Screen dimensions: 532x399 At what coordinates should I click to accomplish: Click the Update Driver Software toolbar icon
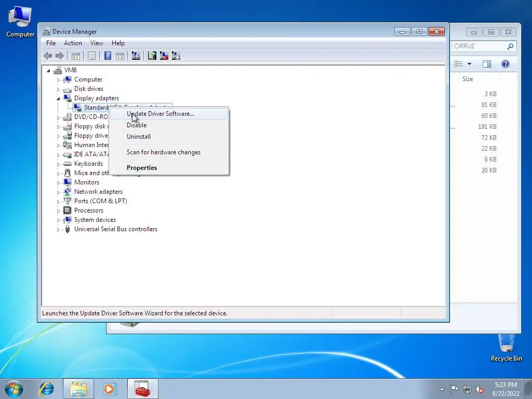152,56
